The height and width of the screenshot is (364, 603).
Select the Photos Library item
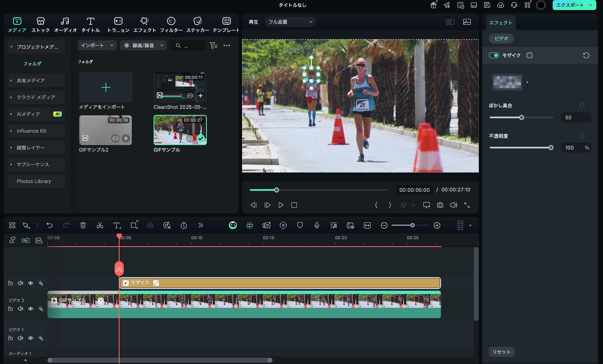(36, 181)
